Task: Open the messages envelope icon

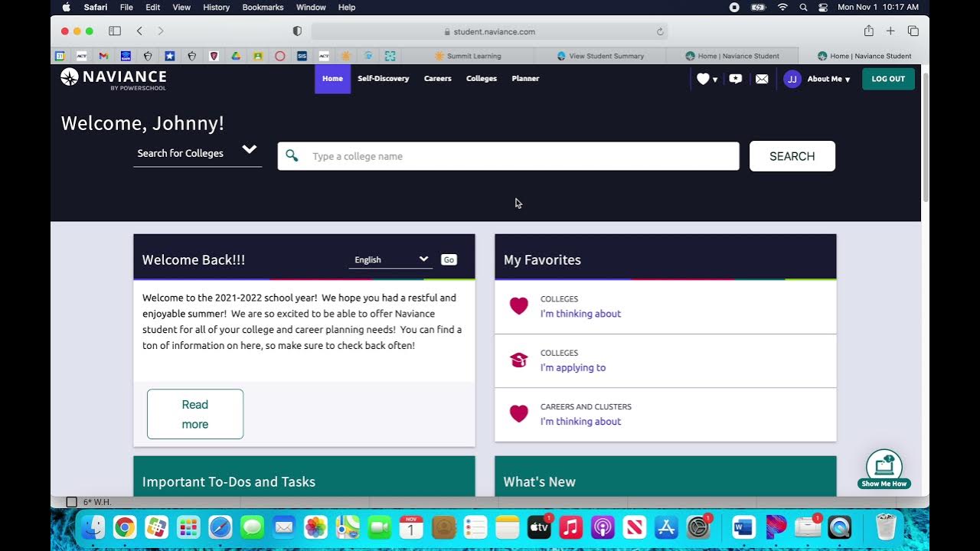Action: click(x=762, y=79)
